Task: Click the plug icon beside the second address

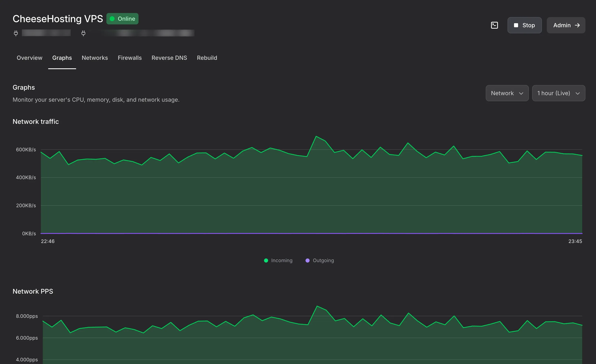Action: (83, 33)
